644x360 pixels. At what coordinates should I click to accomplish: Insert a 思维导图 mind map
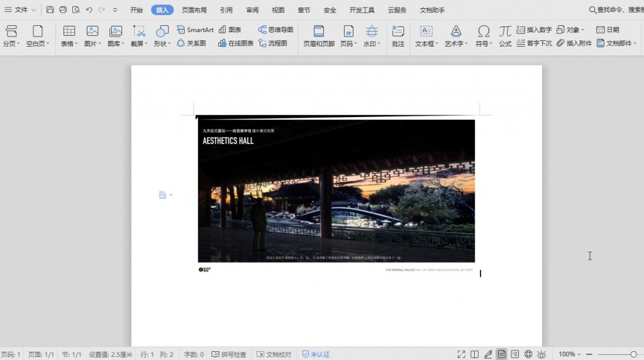tap(275, 30)
